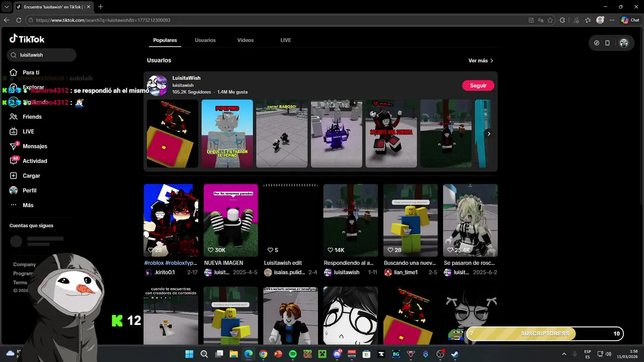Viewport: 644px width, 362px height.
Task: Open a new browser tab
Action: (101, 7)
